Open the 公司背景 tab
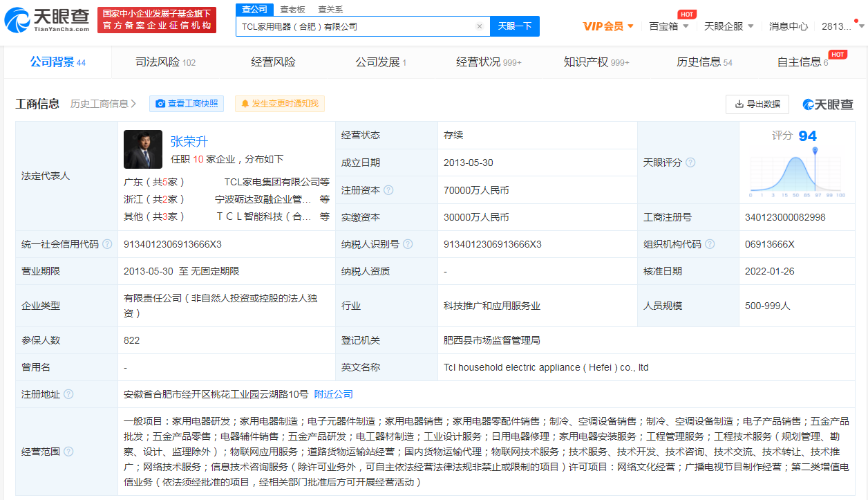 [x=58, y=62]
